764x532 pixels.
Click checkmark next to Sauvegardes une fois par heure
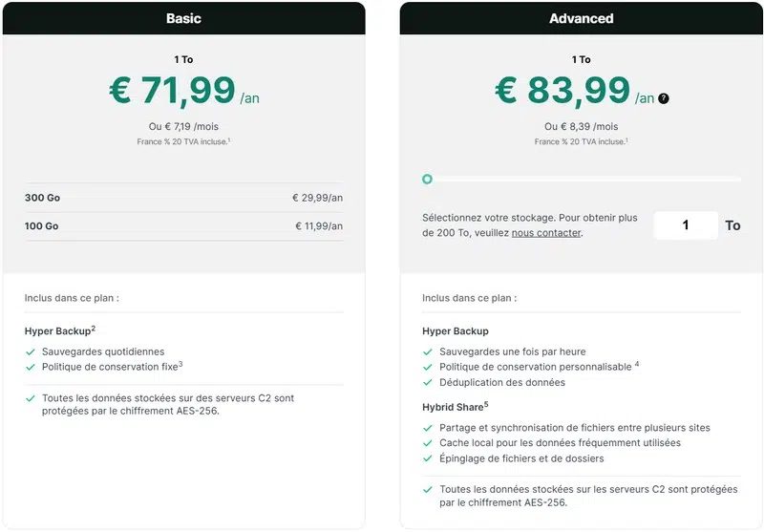tap(427, 351)
